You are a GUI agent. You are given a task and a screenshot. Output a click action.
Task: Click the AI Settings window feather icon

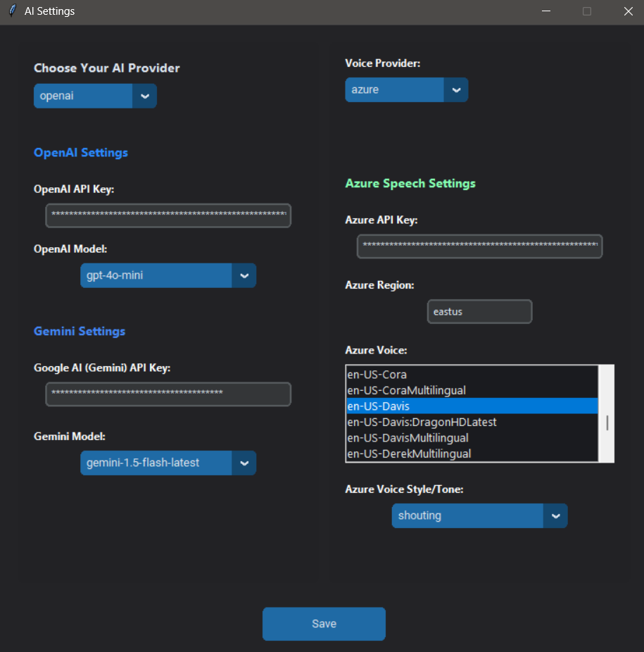coord(13,11)
